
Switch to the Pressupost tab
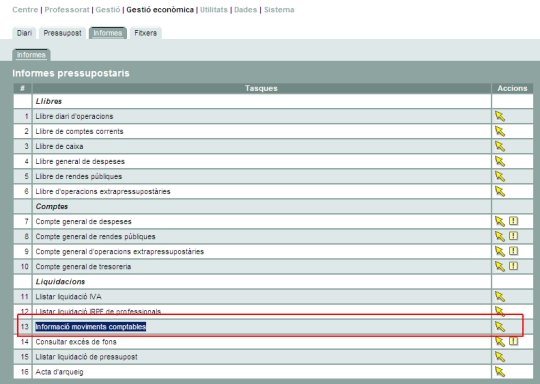62,33
